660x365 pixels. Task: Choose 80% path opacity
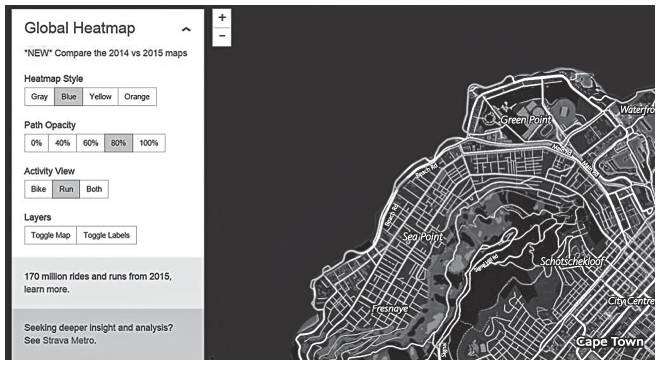pyautogui.click(x=119, y=143)
